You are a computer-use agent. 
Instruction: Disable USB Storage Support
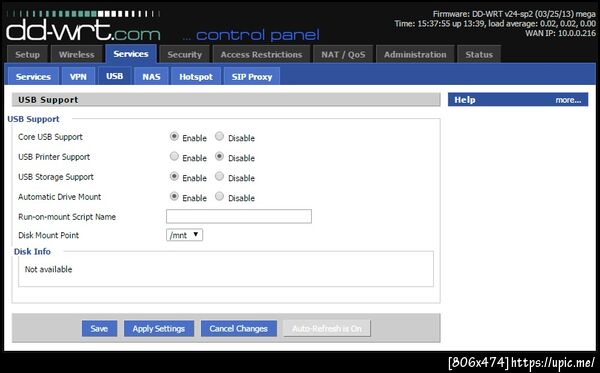pos(219,176)
